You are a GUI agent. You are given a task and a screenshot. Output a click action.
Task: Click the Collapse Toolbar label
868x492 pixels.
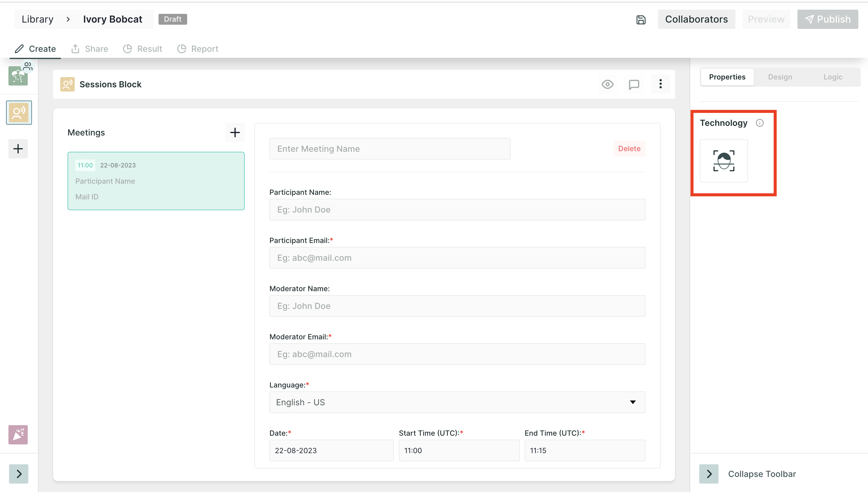pyautogui.click(x=762, y=474)
